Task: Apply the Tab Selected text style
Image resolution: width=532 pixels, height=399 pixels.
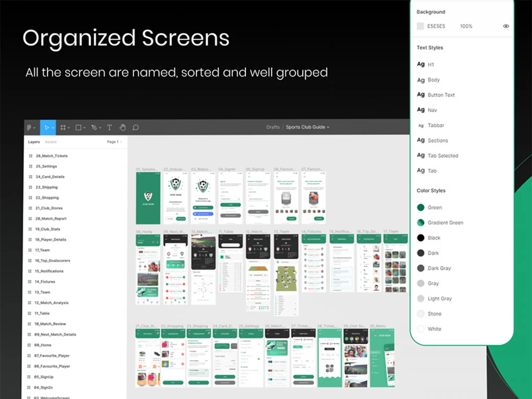Action: (x=443, y=155)
